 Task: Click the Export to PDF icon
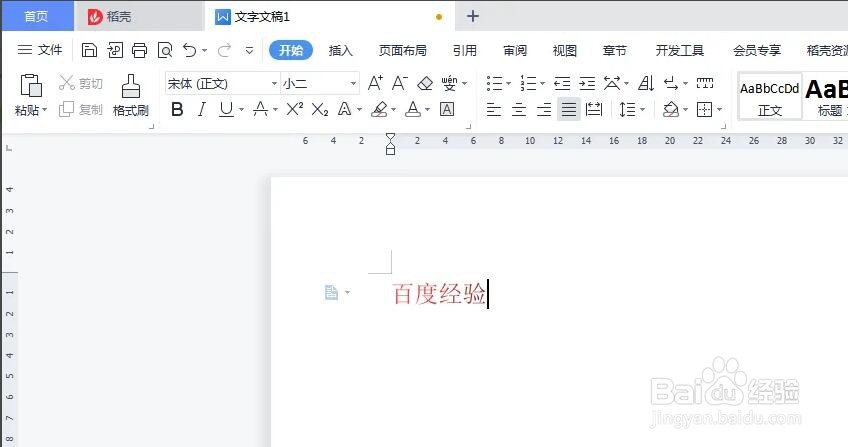point(115,50)
